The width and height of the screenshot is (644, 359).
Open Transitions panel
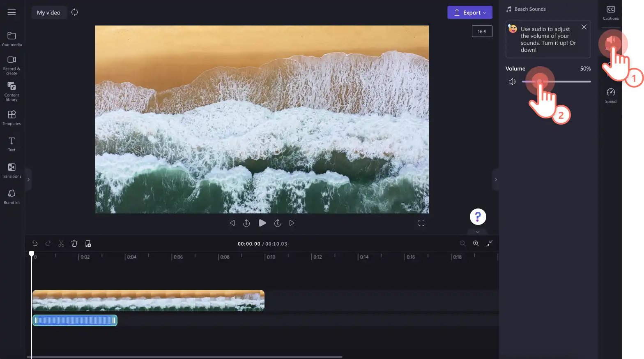coord(11,171)
